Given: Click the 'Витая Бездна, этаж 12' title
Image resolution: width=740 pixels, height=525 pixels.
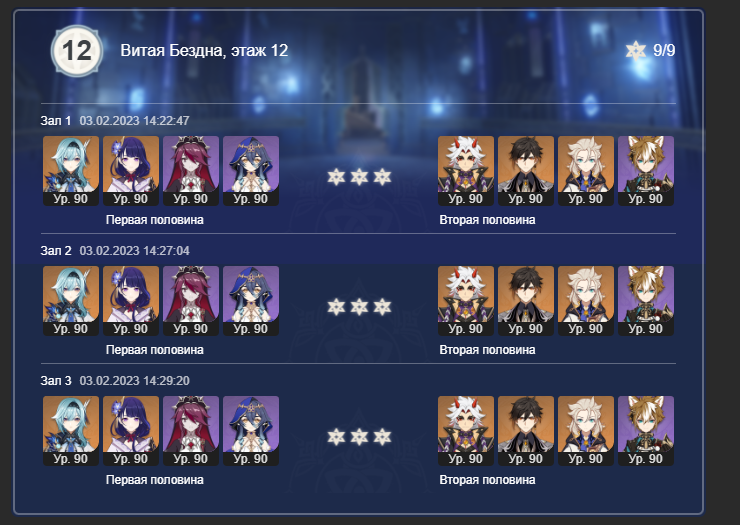Looking at the screenshot, I should 204,51.
